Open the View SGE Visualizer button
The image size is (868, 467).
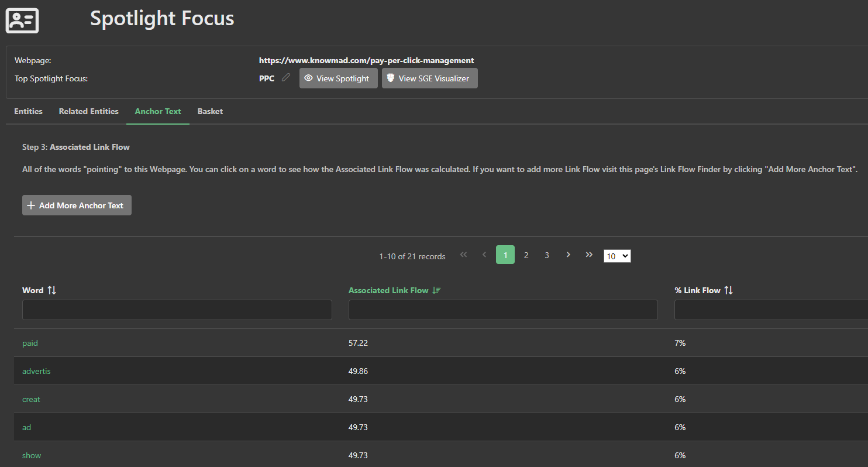click(429, 78)
